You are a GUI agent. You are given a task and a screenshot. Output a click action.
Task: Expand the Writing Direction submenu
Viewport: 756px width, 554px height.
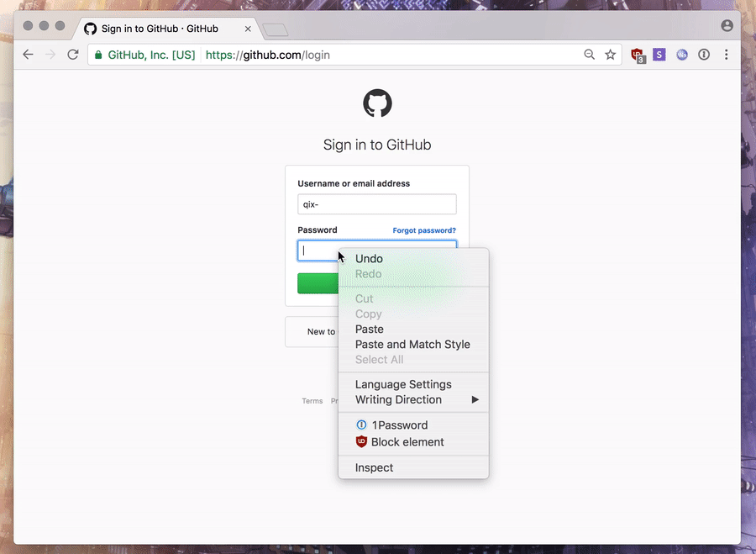413,399
